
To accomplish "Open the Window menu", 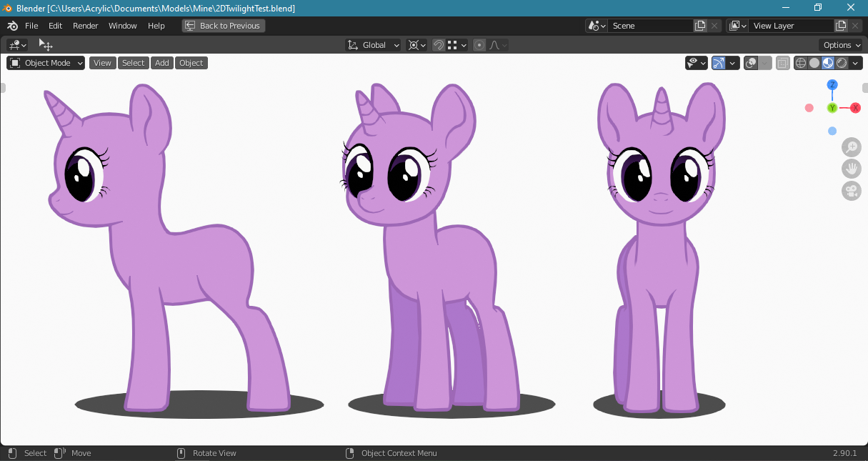I will 123,26.
